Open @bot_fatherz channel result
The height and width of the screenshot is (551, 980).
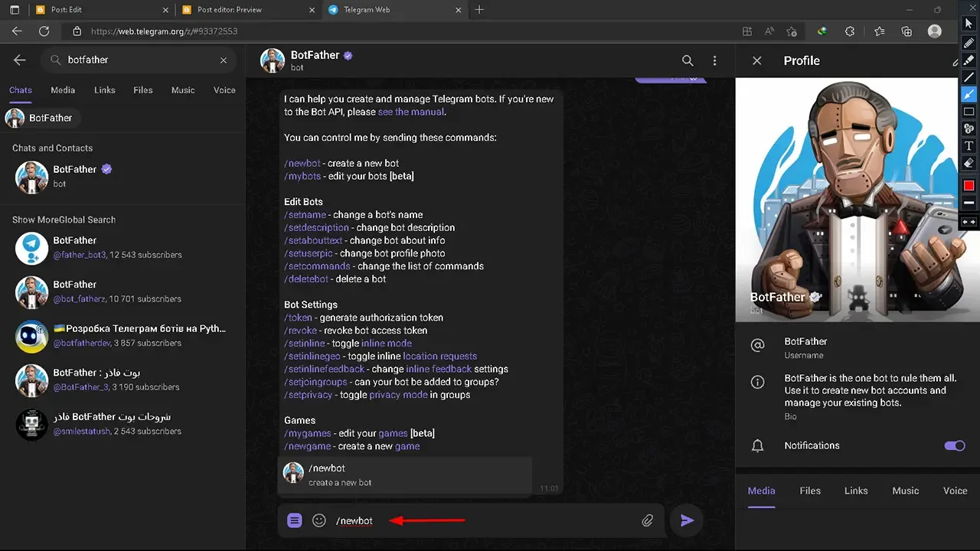pos(122,292)
